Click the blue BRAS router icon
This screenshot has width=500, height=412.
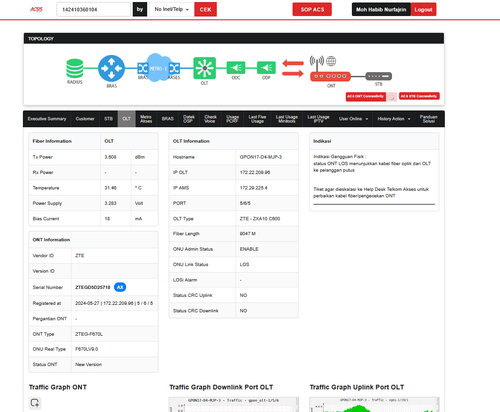click(111, 68)
